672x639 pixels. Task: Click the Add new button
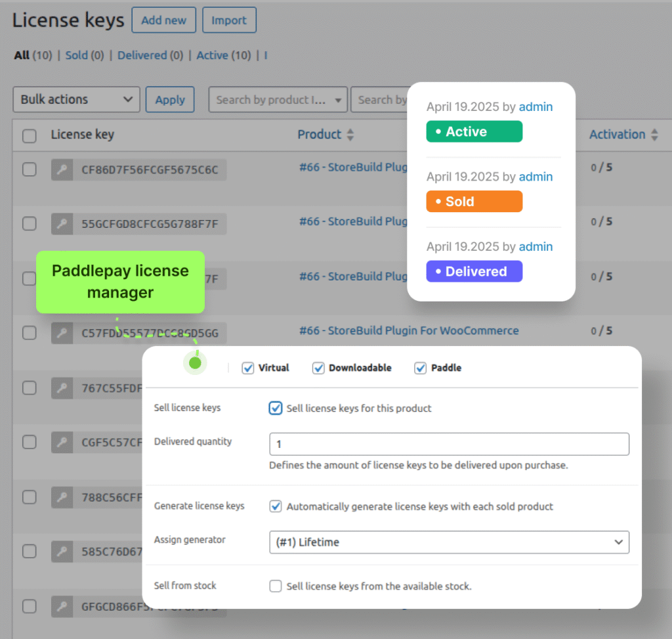(x=163, y=20)
